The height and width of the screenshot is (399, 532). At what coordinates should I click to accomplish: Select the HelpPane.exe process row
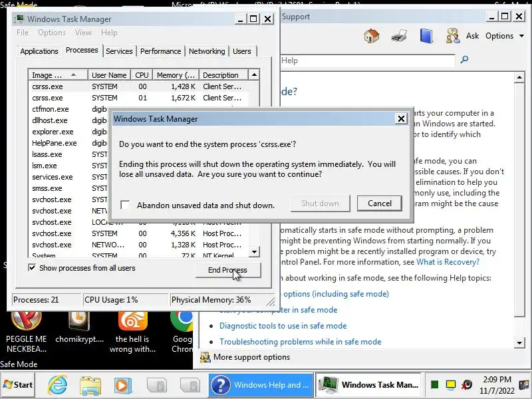point(69,143)
